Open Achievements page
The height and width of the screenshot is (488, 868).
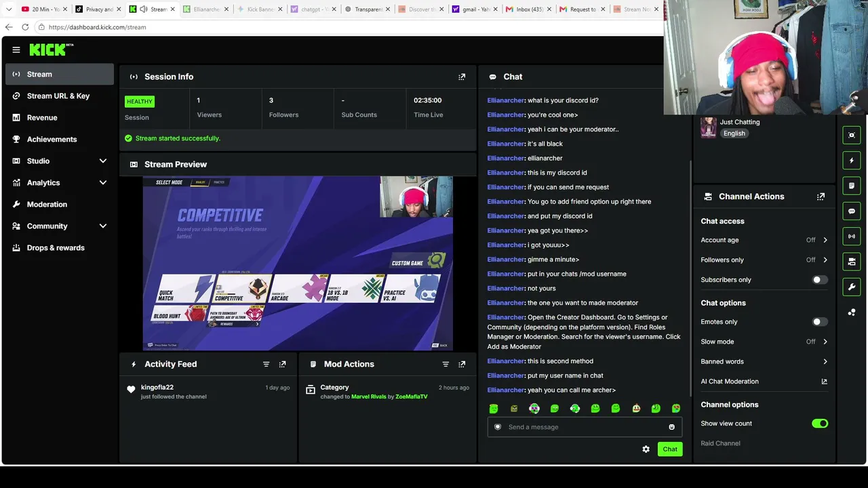point(60,139)
